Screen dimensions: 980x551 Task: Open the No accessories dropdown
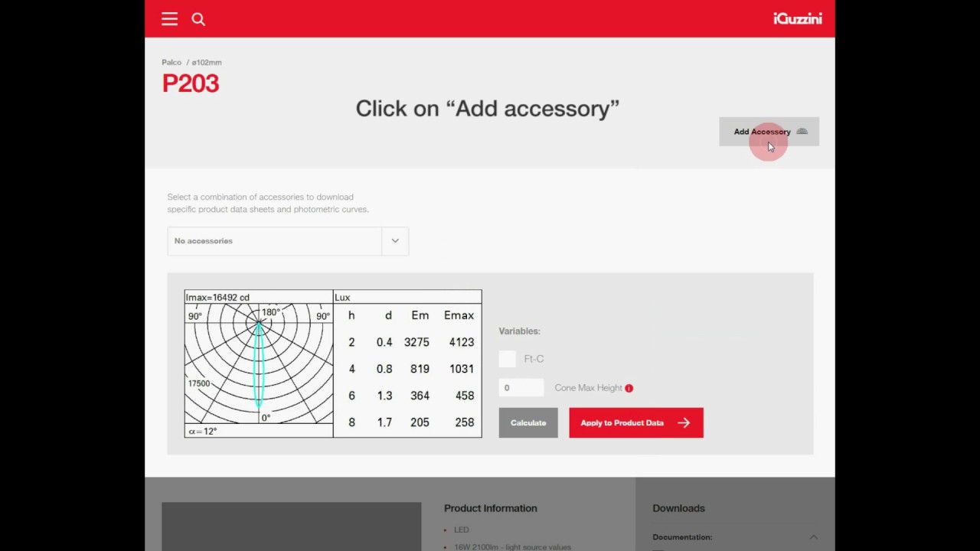pos(288,241)
